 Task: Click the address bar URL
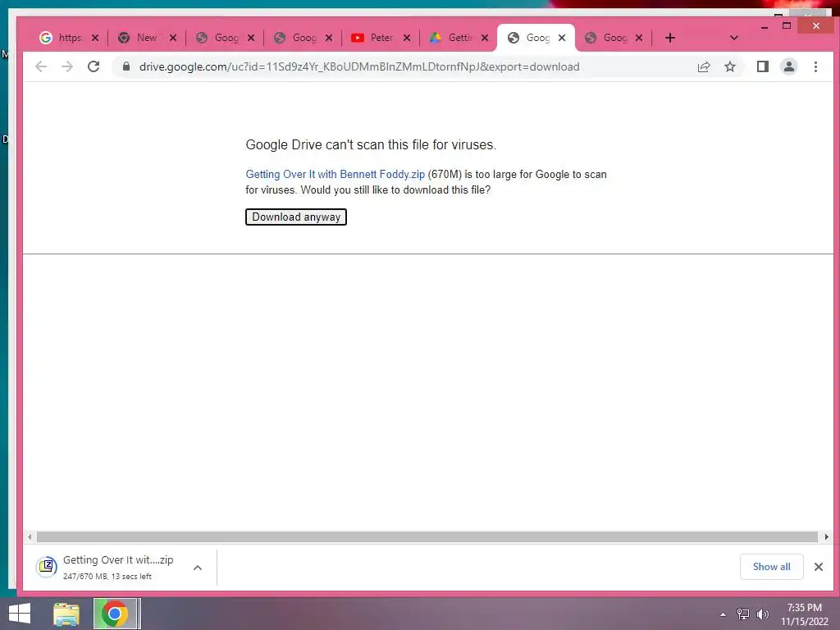[x=359, y=66]
